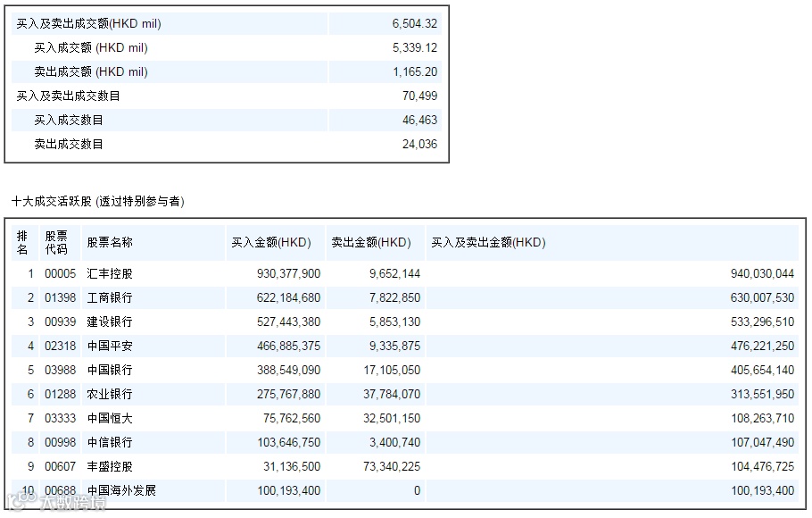Click the 买入成交额 (HKD mil) label
Screen dimensions: 812x518
tap(91, 47)
